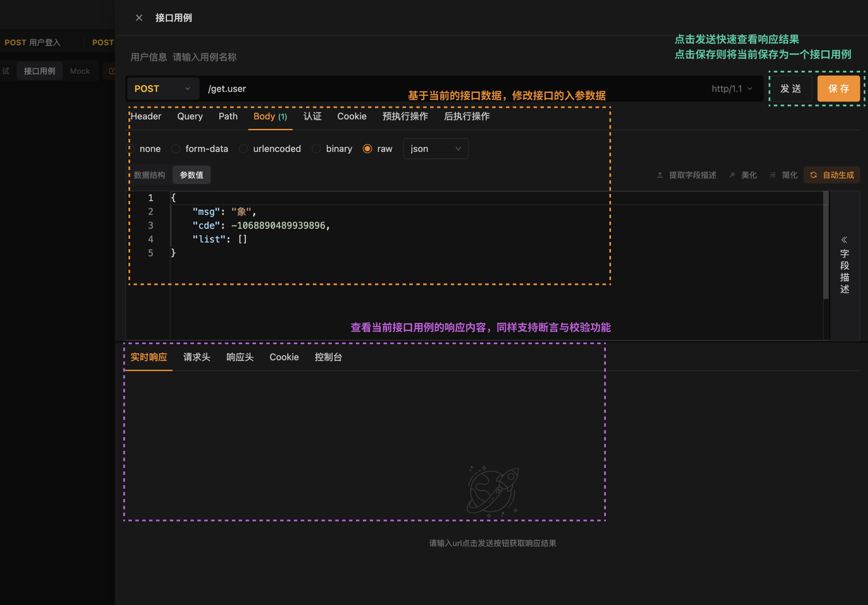Click the orange 保存 save button
Image resolution: width=868 pixels, height=605 pixels.
coord(839,89)
